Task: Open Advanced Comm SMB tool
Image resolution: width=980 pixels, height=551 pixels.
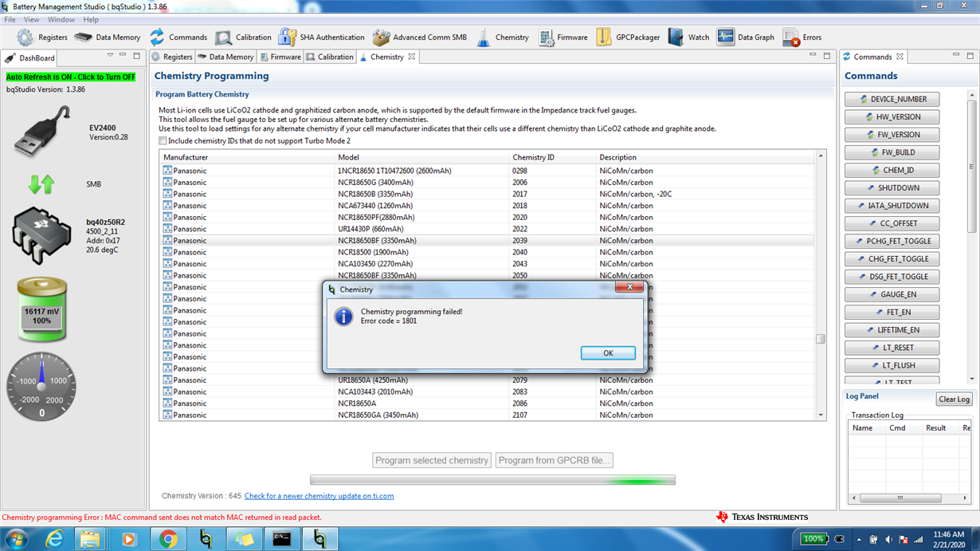Action: pos(419,37)
